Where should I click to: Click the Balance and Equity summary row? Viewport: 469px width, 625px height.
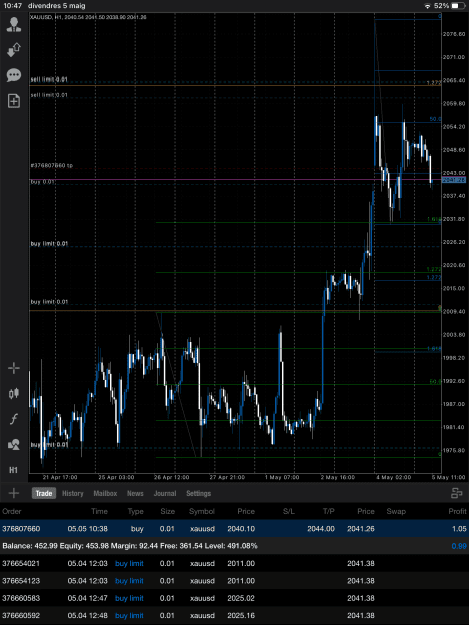click(234, 546)
